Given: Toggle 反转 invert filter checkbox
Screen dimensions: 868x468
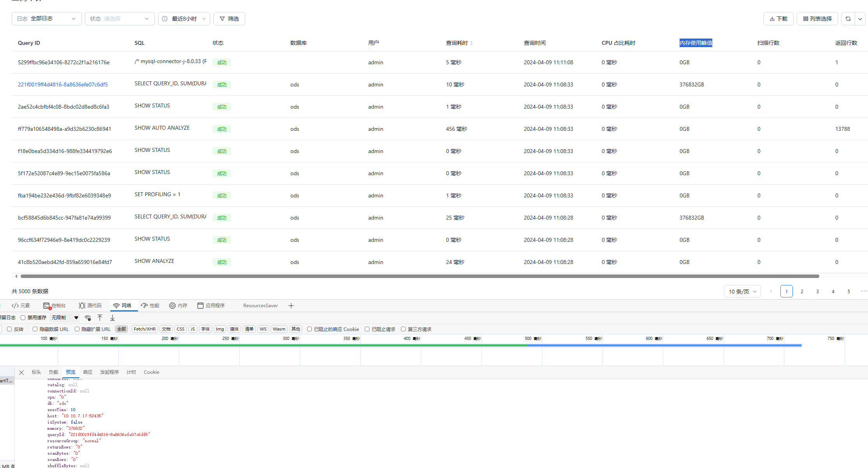Looking at the screenshot, I should pos(9,329).
